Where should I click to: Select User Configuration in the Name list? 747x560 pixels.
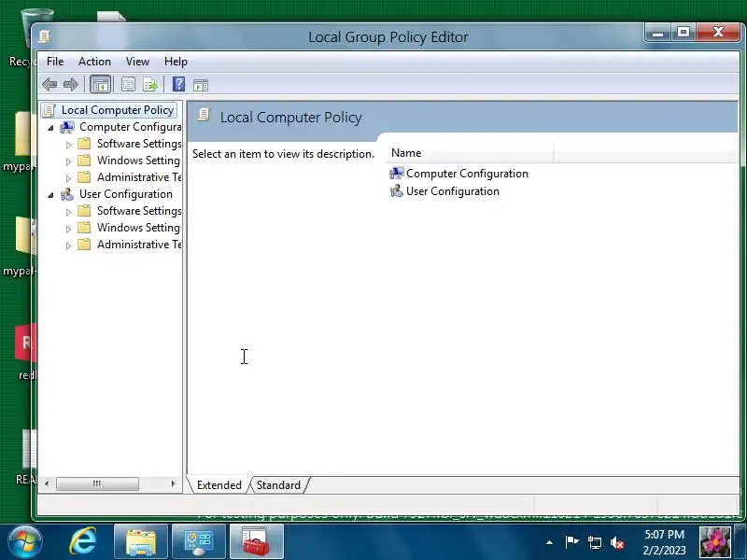tap(453, 191)
